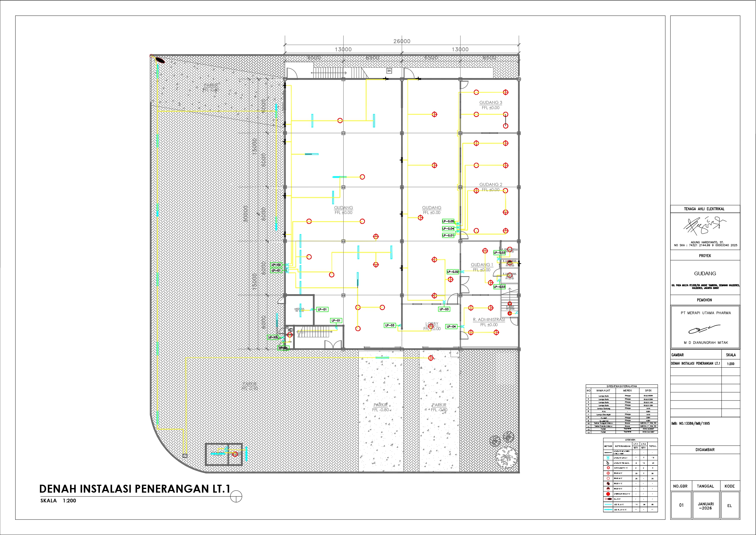Image resolution: width=756 pixels, height=535 pixels.
Task: Click the PT MERAPI UTAMA PHARMA text
Action: [706, 313]
